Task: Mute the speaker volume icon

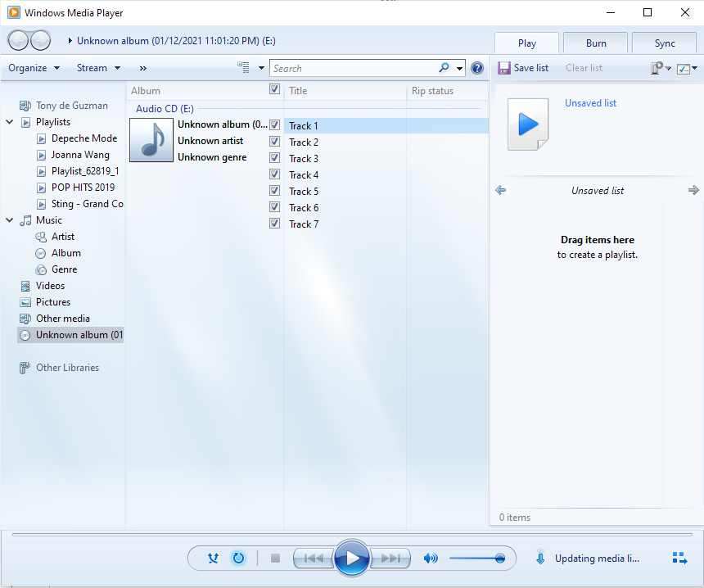Action: click(431, 559)
